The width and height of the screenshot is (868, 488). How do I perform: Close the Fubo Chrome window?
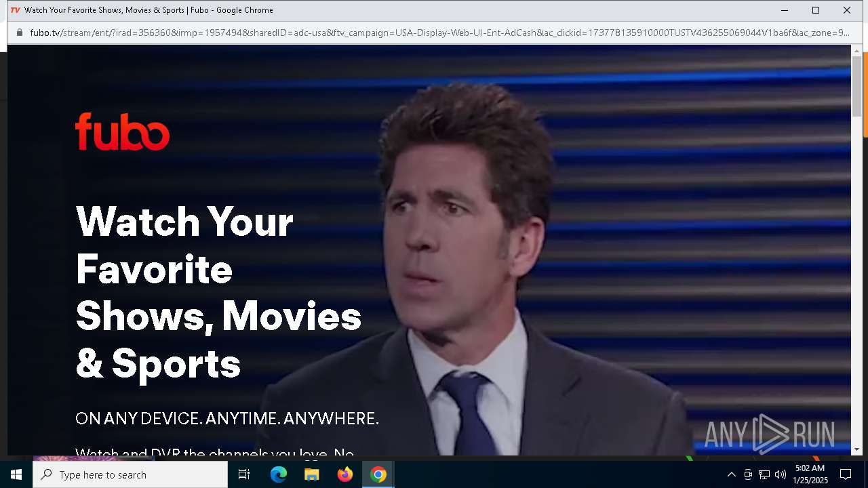[847, 10]
